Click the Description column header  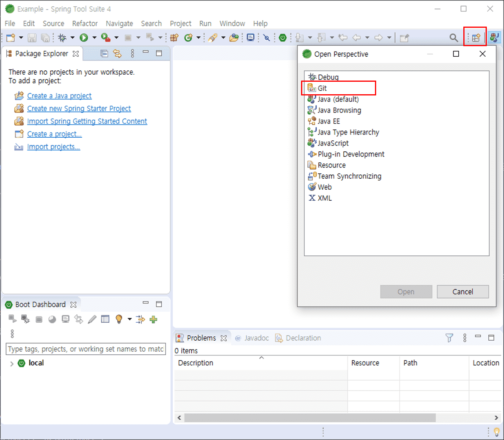pyautogui.click(x=261, y=363)
